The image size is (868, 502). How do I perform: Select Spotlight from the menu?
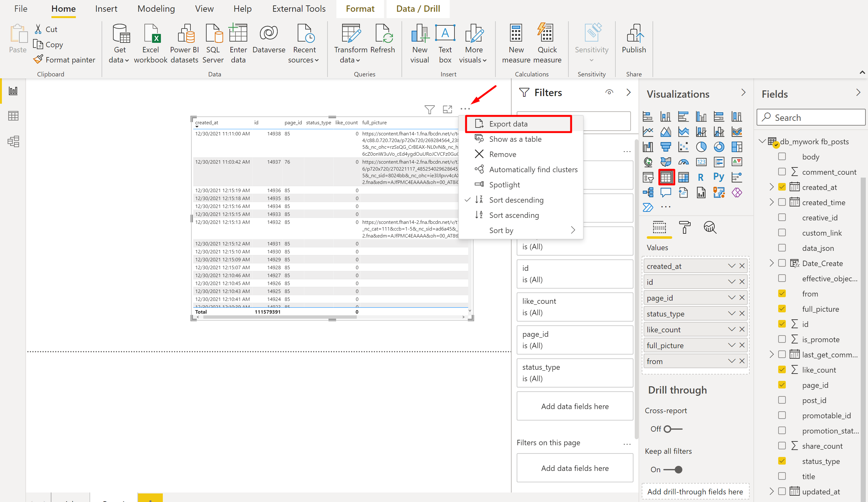tap(521, 185)
